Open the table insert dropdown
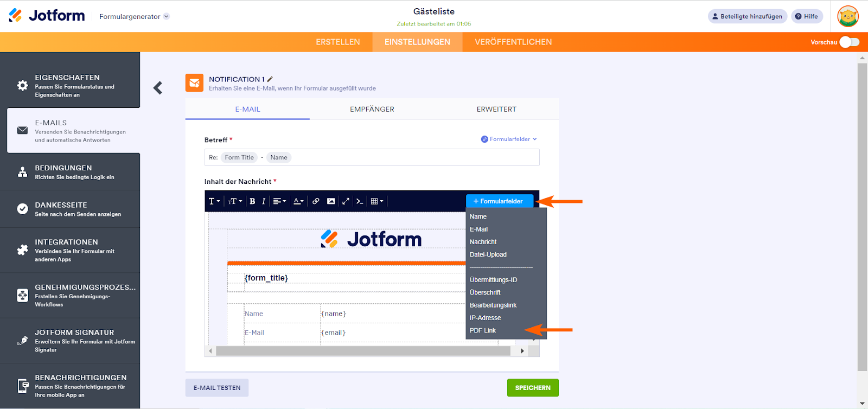 pyautogui.click(x=377, y=201)
